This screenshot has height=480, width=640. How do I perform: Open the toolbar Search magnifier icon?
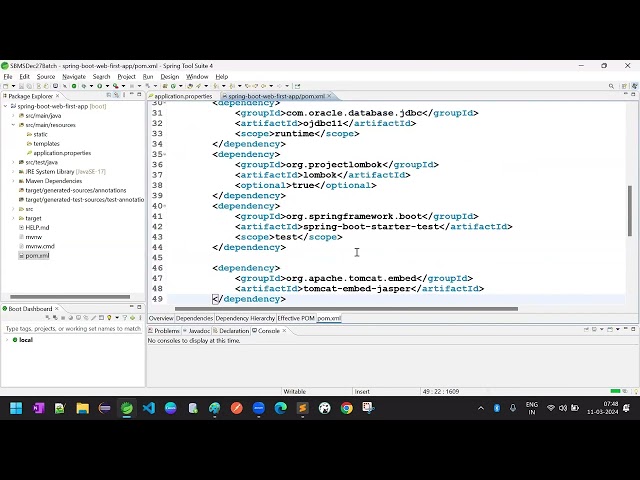[x=611, y=86]
